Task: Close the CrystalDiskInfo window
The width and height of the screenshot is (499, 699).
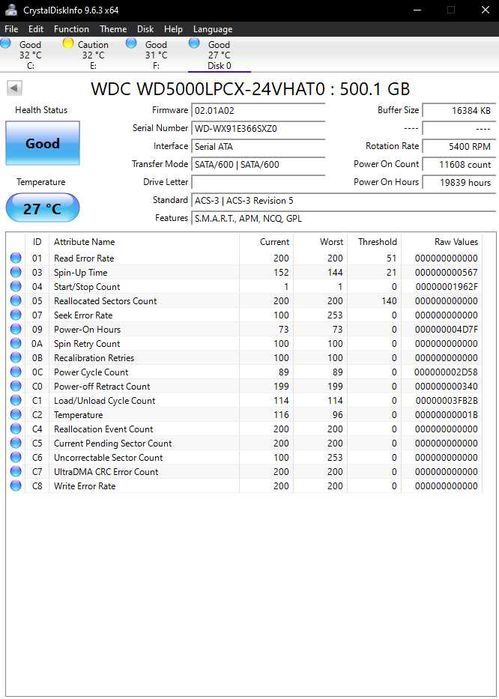Action: [485, 10]
